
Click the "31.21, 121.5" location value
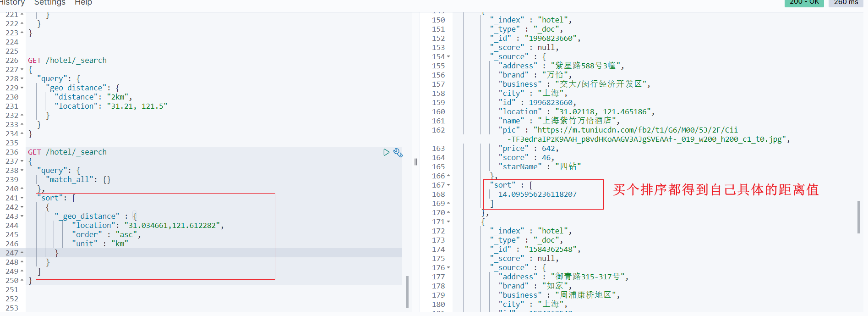coord(137,106)
